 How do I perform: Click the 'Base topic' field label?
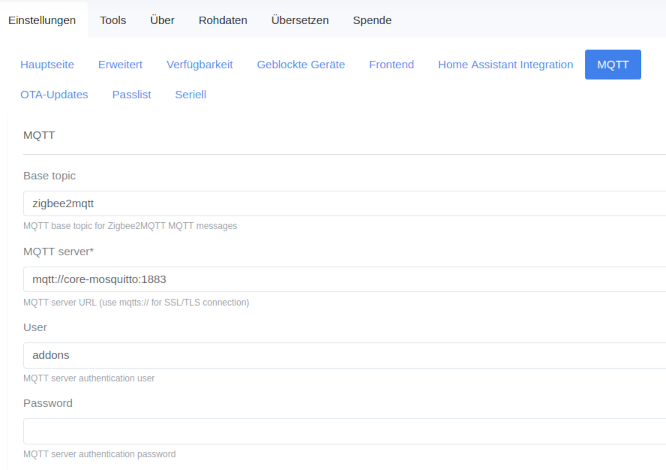(x=49, y=176)
